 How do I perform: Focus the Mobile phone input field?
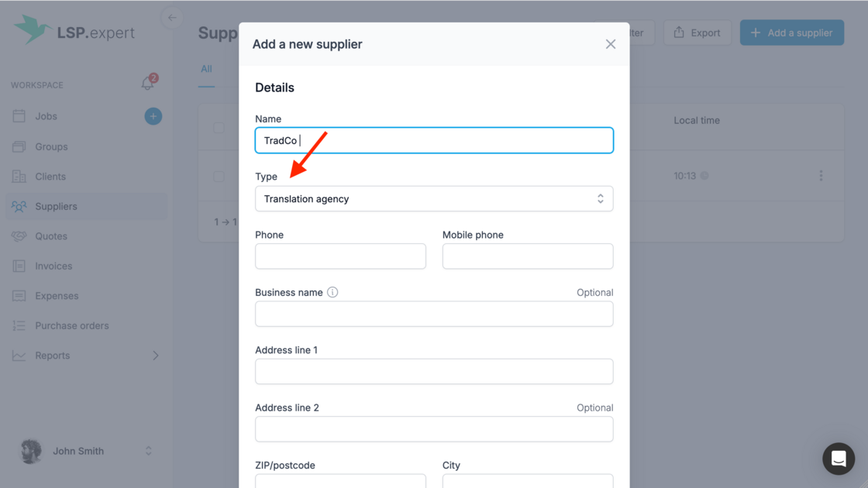point(528,256)
